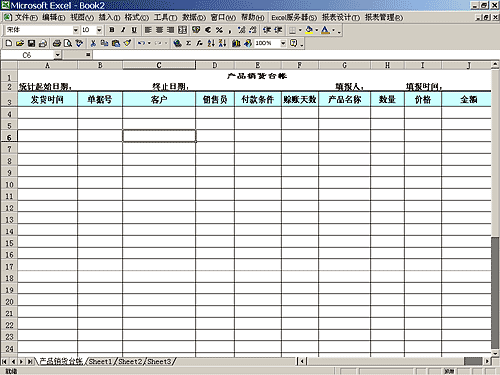Open the Chart Wizard
This screenshot has width=500, height=375.
(x=236, y=43)
